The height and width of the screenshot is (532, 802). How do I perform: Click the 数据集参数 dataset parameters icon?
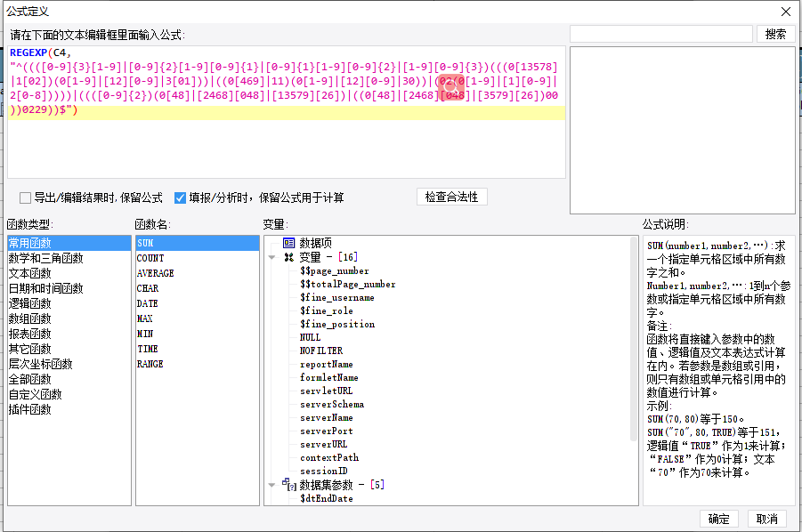pos(289,484)
